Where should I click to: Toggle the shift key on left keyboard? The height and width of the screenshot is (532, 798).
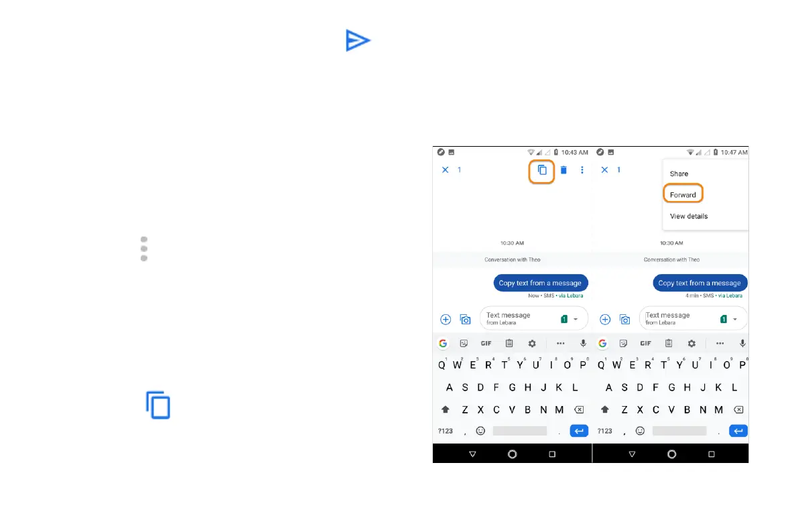tap(446, 409)
